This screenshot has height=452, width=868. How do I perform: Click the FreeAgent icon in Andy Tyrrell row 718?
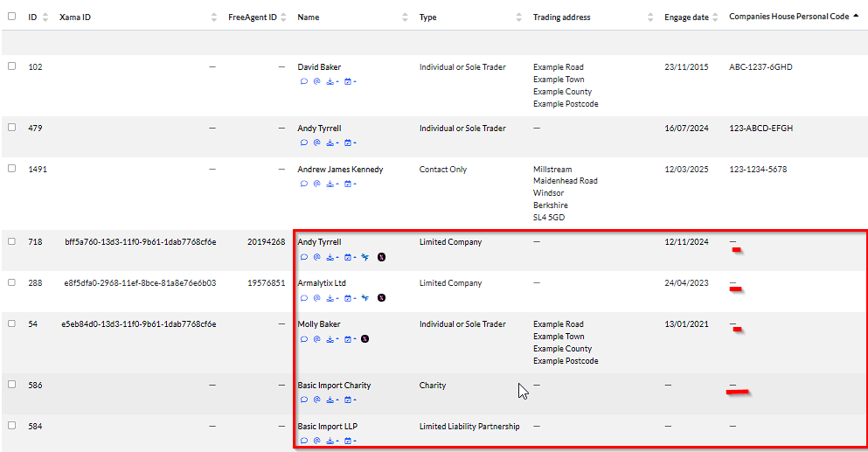365,257
